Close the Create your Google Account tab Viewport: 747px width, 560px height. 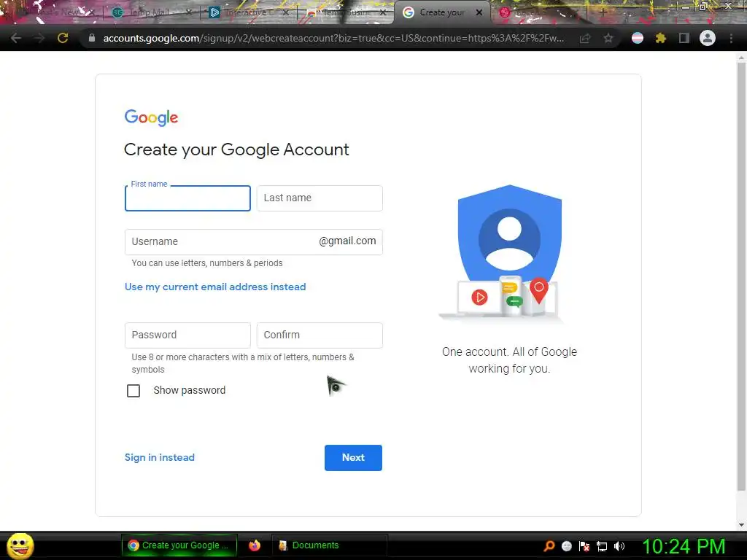tap(479, 12)
